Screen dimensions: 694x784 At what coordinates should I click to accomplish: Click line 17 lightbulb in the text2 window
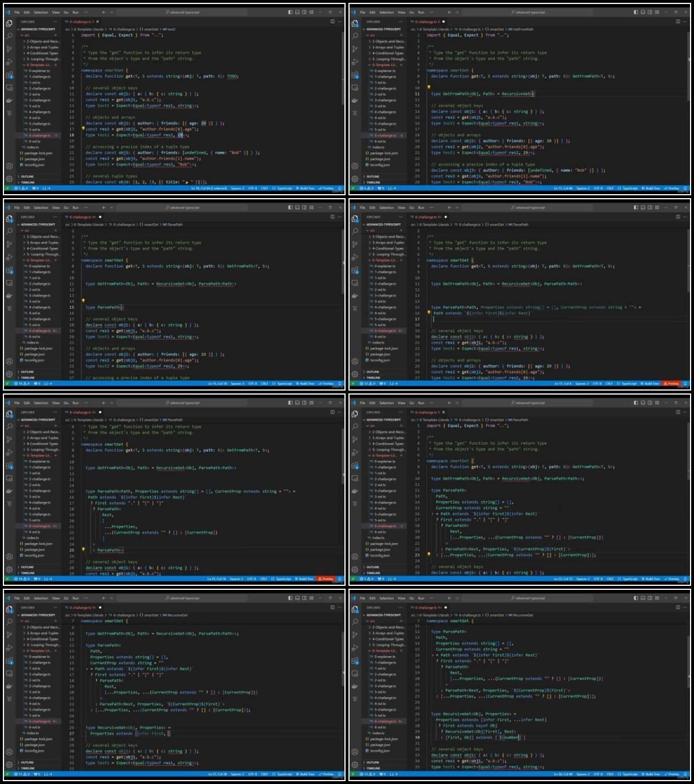click(x=83, y=128)
